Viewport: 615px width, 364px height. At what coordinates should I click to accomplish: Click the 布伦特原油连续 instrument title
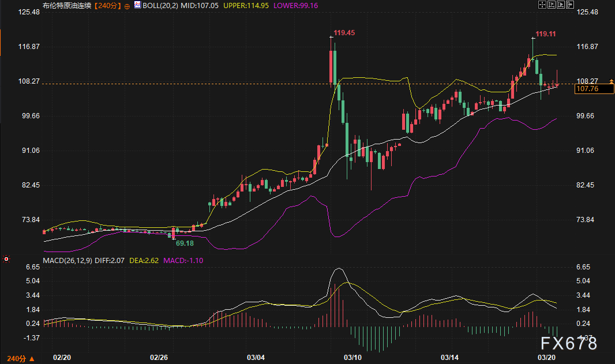(x=67, y=6)
